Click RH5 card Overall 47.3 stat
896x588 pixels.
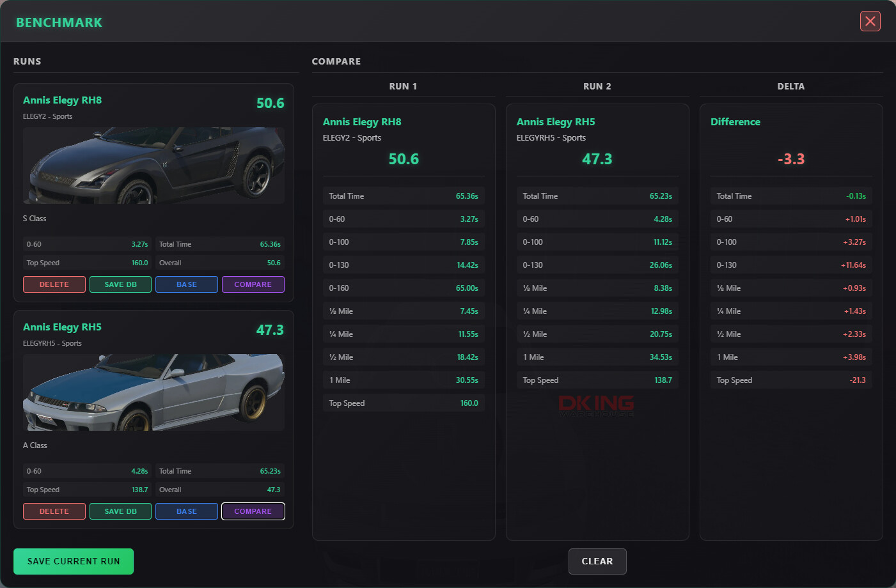click(220, 490)
